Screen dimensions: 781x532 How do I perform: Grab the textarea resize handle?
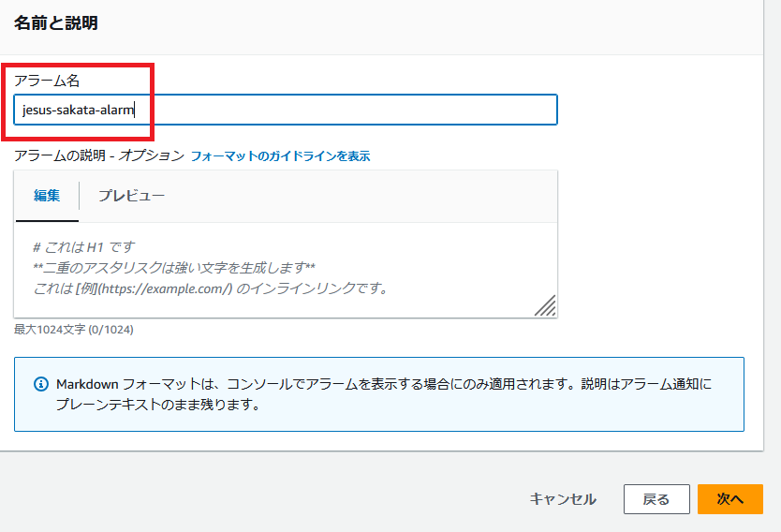(545, 305)
